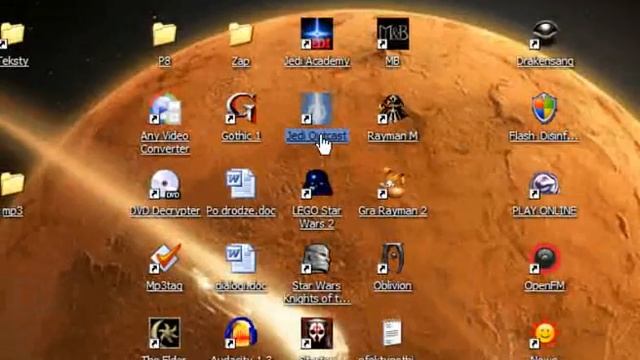Click the "Gothic 1" label text
Image resolution: width=640 pixels, height=360 pixels.
(241, 136)
